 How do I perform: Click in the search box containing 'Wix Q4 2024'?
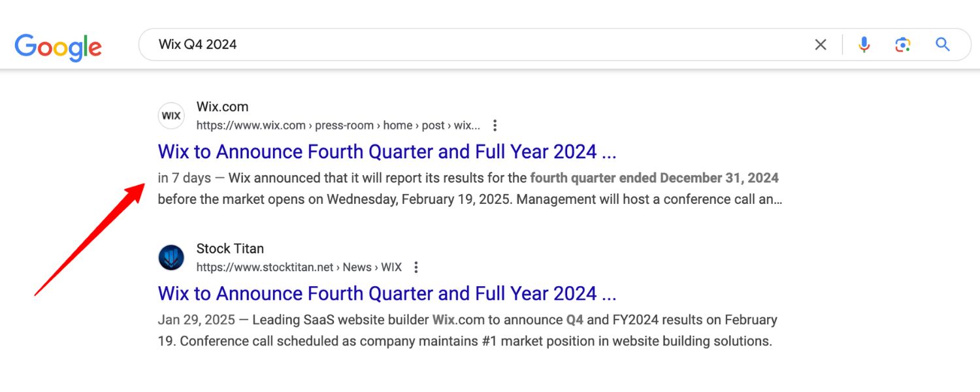pyautogui.click(x=457, y=44)
